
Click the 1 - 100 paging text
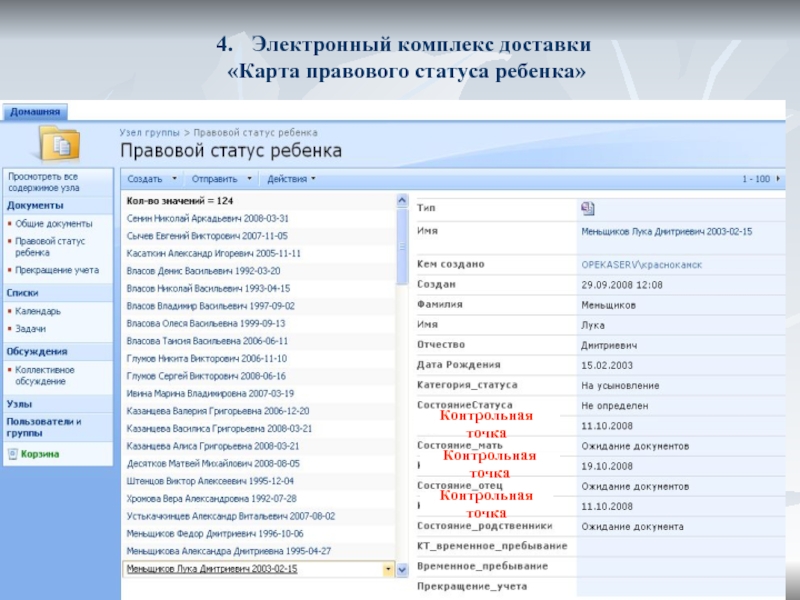tap(756, 179)
